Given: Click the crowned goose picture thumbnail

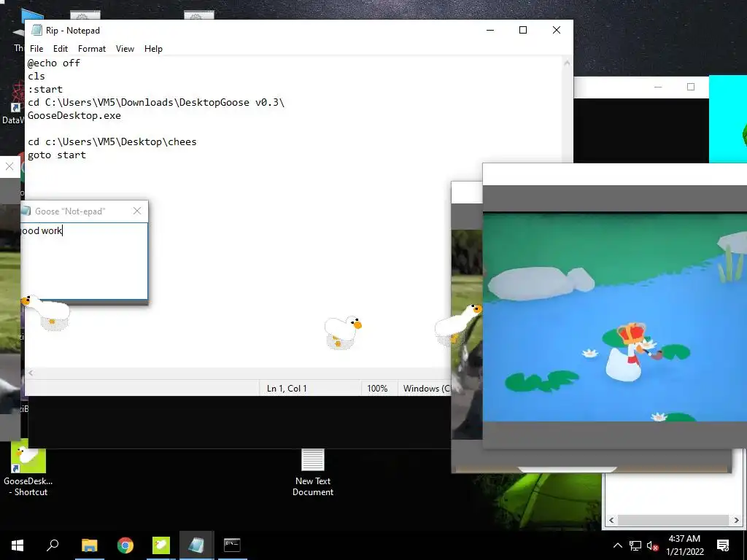Looking at the screenshot, I should tap(615, 317).
